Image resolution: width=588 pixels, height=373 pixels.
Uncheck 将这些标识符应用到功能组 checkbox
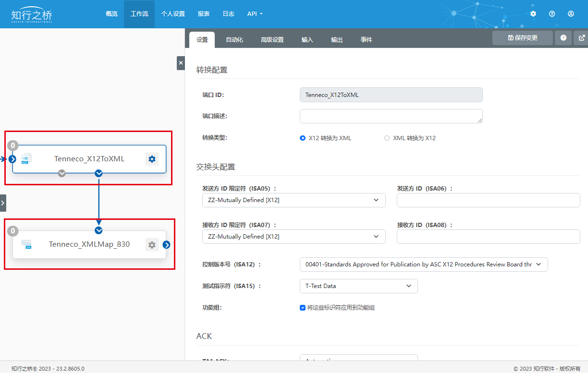303,308
